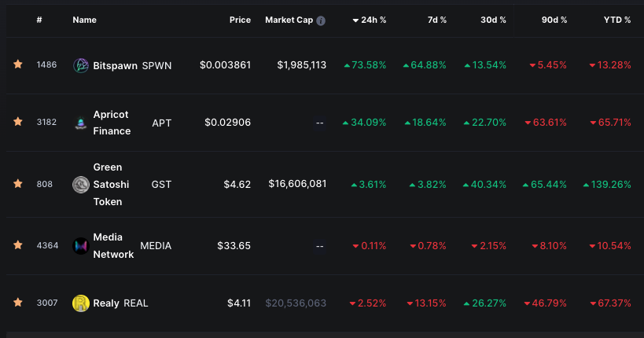Sort list by Name column header
644x338 pixels.
point(84,20)
